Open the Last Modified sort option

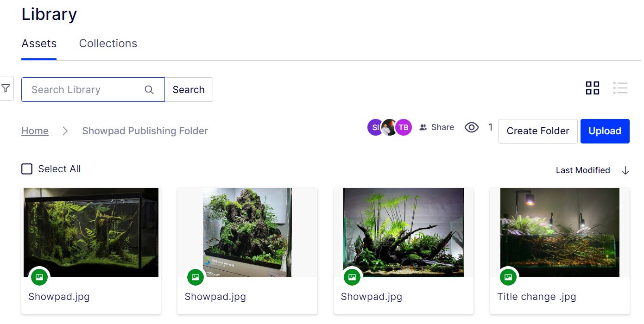pos(582,170)
